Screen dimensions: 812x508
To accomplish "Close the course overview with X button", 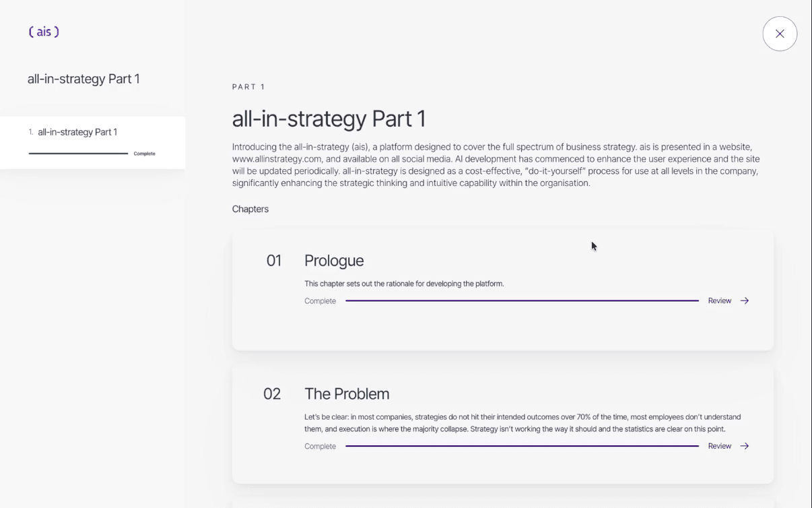I will [780, 34].
